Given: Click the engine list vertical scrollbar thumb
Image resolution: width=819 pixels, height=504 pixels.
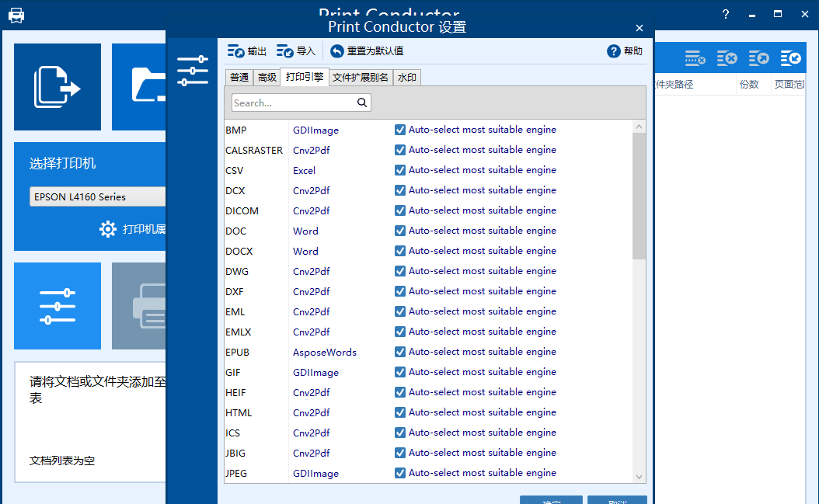Looking at the screenshot, I should click(x=639, y=196).
